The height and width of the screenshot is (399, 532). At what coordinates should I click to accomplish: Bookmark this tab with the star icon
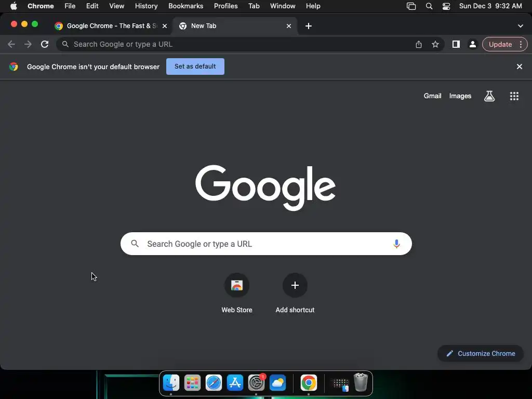(x=435, y=44)
